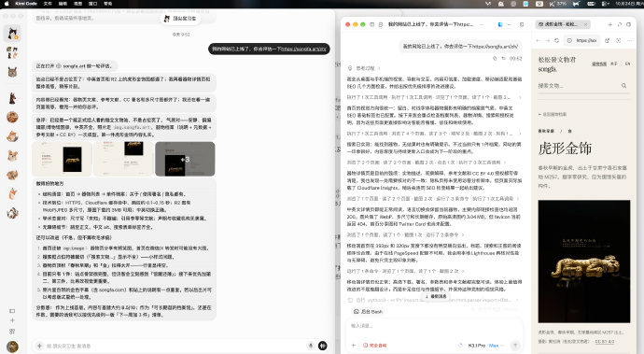
Task: Click the panel icon right of the blue dropdown
Action: coord(522,24)
